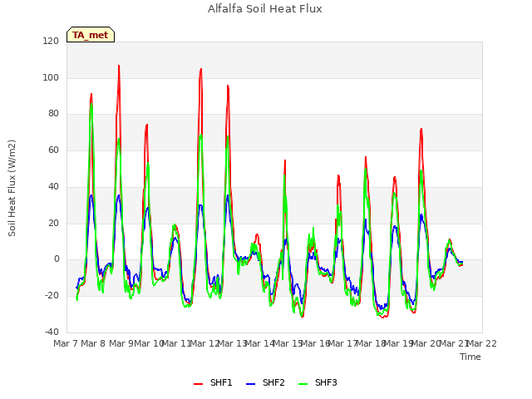Click the 80 y-axis tick label
Screen dimensions: 532x399
pyautogui.click(x=53, y=114)
